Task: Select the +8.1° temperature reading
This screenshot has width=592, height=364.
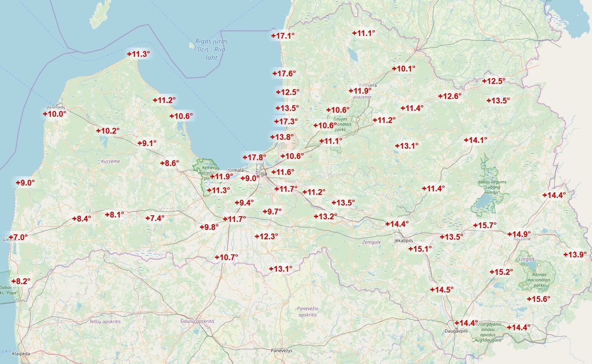Action: pos(115,215)
